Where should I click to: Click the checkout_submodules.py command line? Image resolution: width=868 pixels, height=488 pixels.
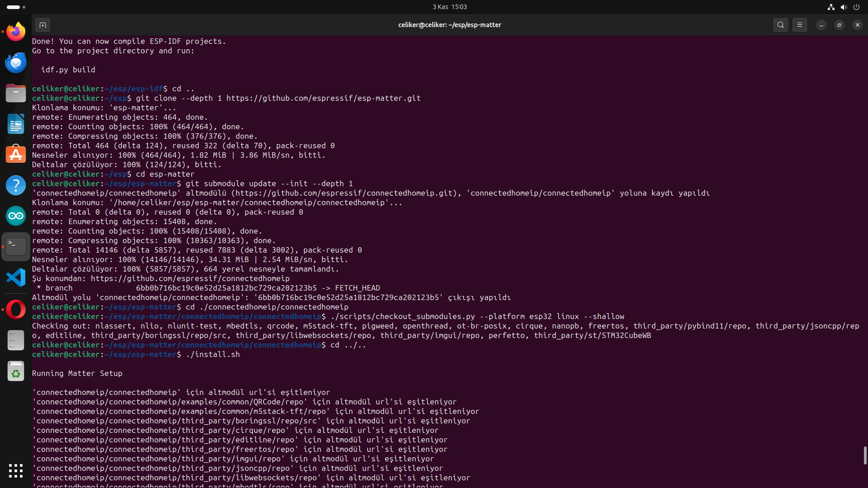[x=477, y=316]
